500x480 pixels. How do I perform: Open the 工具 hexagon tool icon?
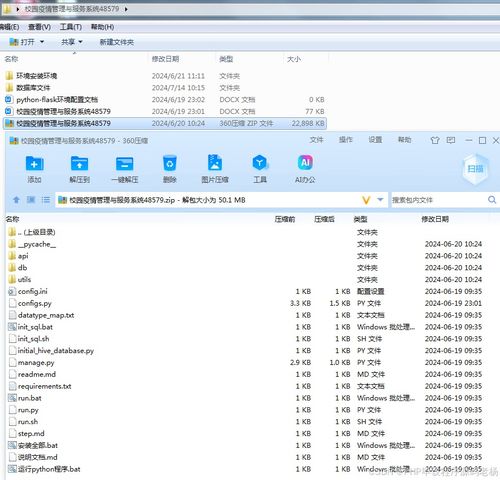pyautogui.click(x=260, y=163)
